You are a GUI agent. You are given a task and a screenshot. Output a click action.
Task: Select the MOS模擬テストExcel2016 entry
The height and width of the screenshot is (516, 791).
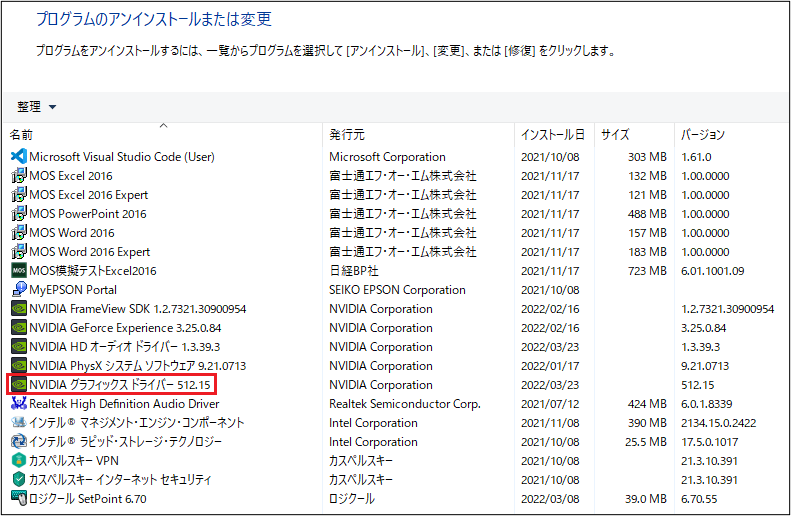pos(93,270)
